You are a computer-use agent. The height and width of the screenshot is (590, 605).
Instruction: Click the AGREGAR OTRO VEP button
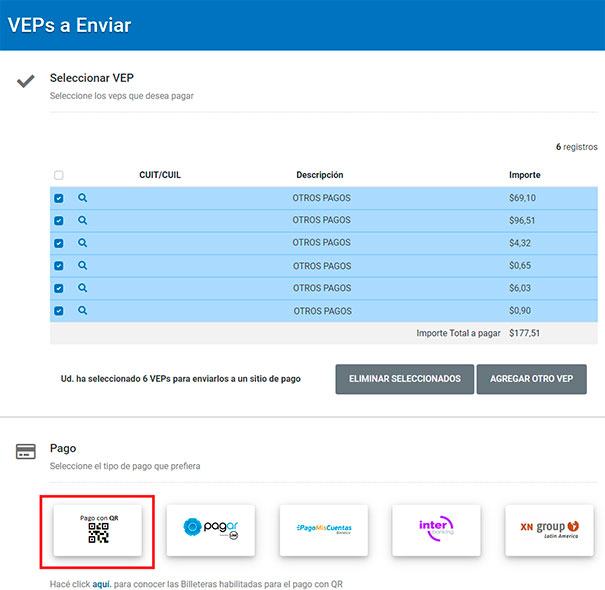532,379
